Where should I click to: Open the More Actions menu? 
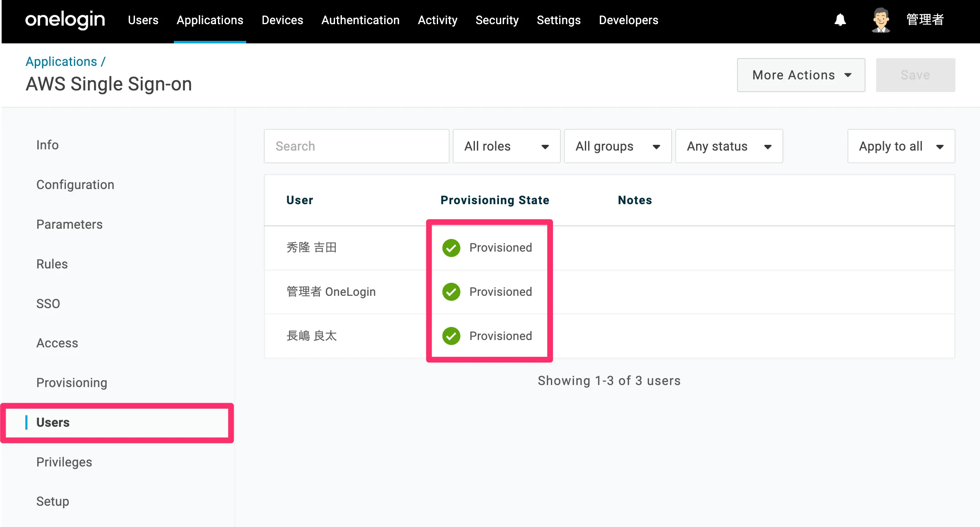click(x=801, y=75)
